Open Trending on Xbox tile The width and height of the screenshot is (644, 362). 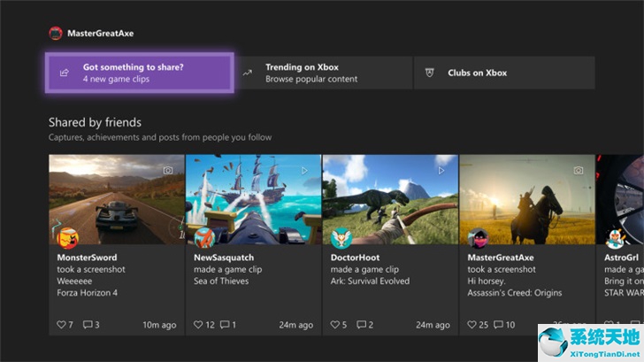tap(326, 73)
